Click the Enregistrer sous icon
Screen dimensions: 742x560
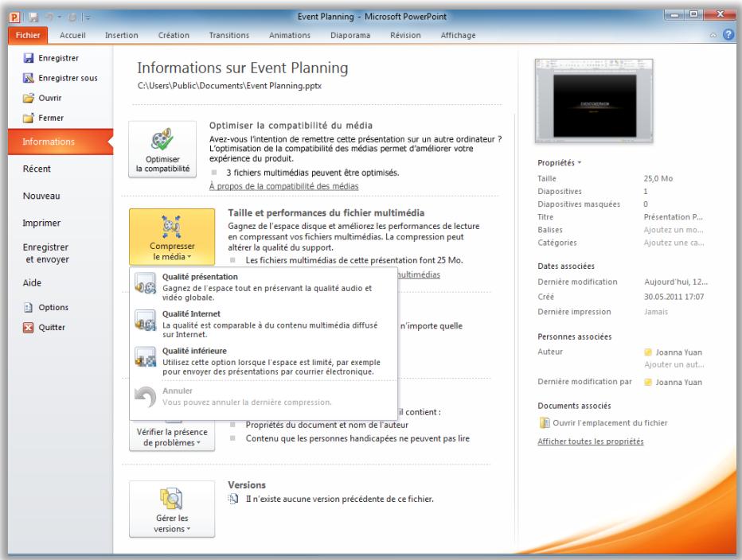pyautogui.click(x=29, y=78)
